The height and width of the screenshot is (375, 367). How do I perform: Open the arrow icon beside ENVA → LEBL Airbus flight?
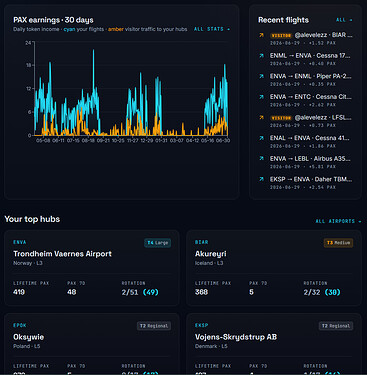click(262, 159)
